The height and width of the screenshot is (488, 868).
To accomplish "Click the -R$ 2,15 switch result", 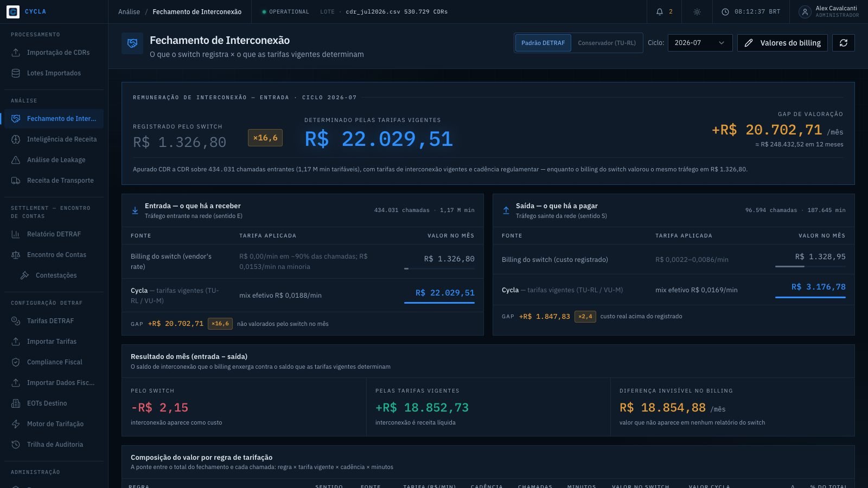I will point(159,408).
